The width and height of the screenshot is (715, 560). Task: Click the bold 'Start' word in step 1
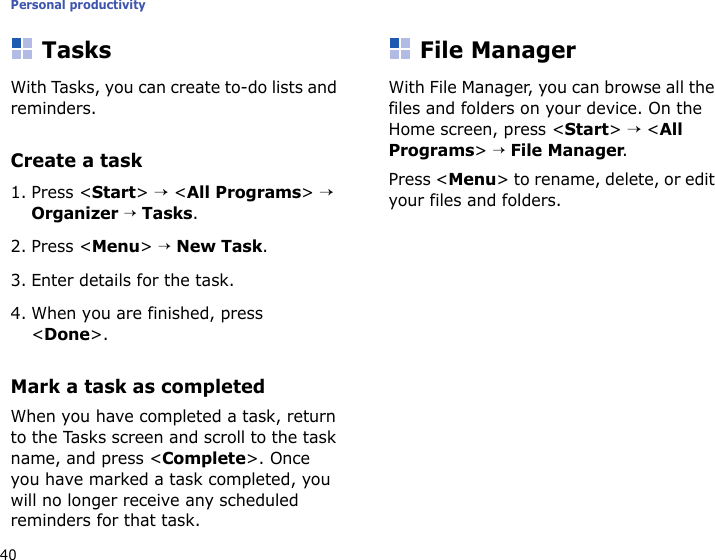(113, 192)
